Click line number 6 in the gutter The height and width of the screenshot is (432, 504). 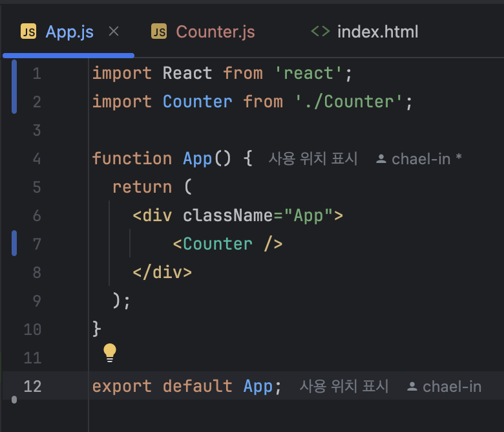(x=37, y=215)
